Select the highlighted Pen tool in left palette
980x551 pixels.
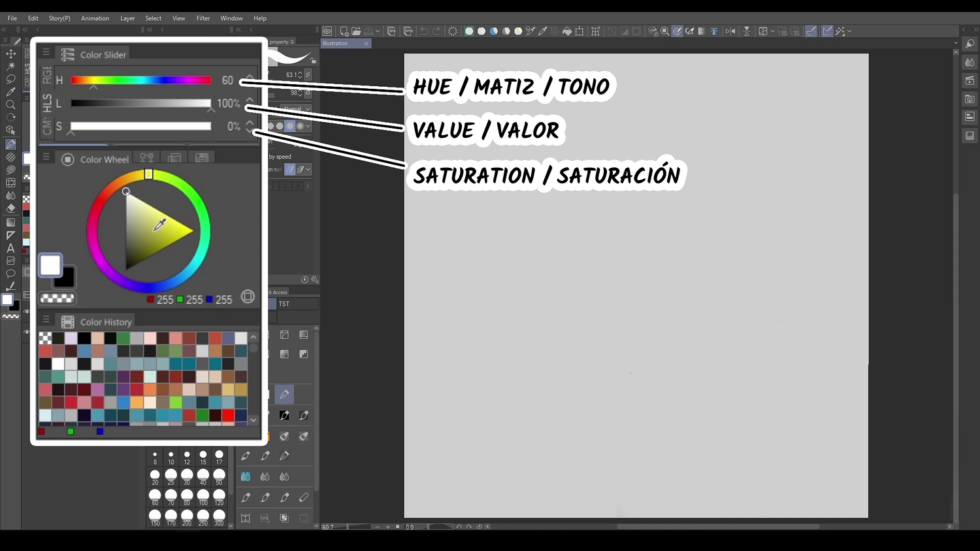coord(10,144)
